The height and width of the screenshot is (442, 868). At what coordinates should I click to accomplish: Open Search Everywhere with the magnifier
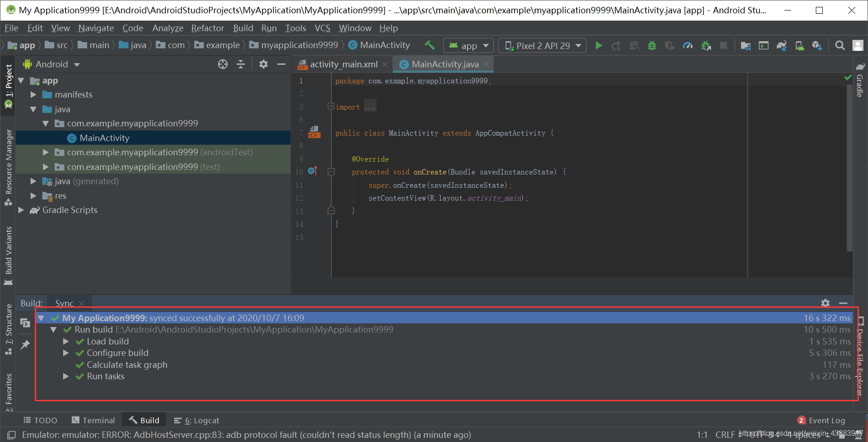[840, 45]
